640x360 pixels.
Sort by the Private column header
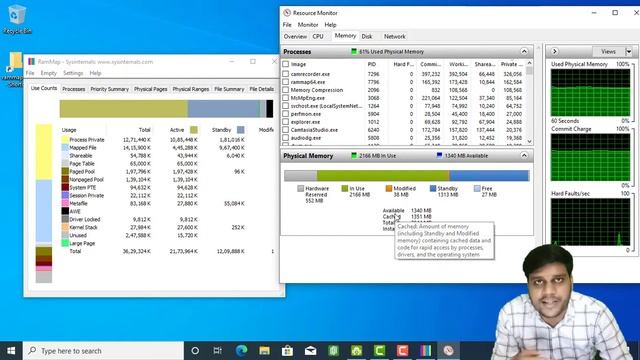pyautogui.click(x=511, y=64)
